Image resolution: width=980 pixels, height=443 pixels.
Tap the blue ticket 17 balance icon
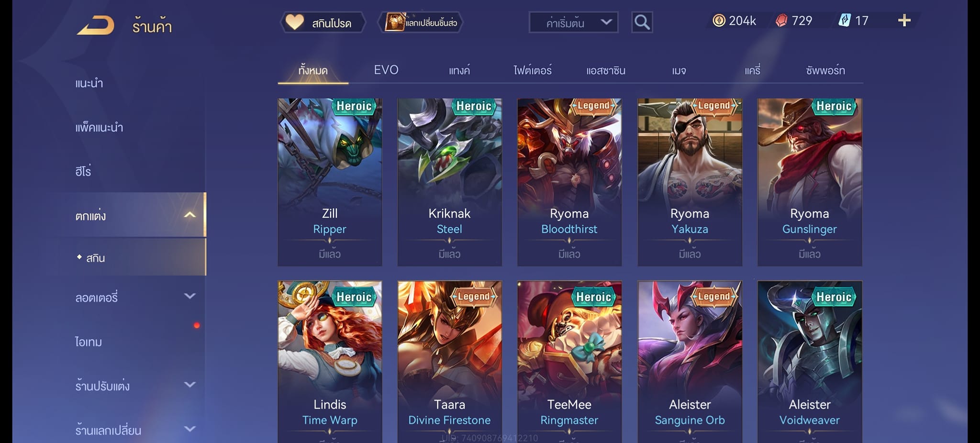click(x=845, y=21)
